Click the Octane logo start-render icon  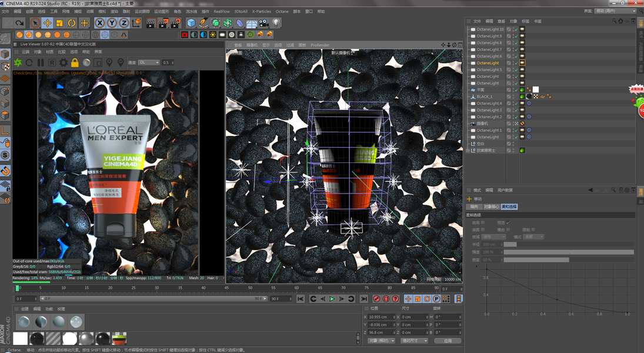point(18,62)
